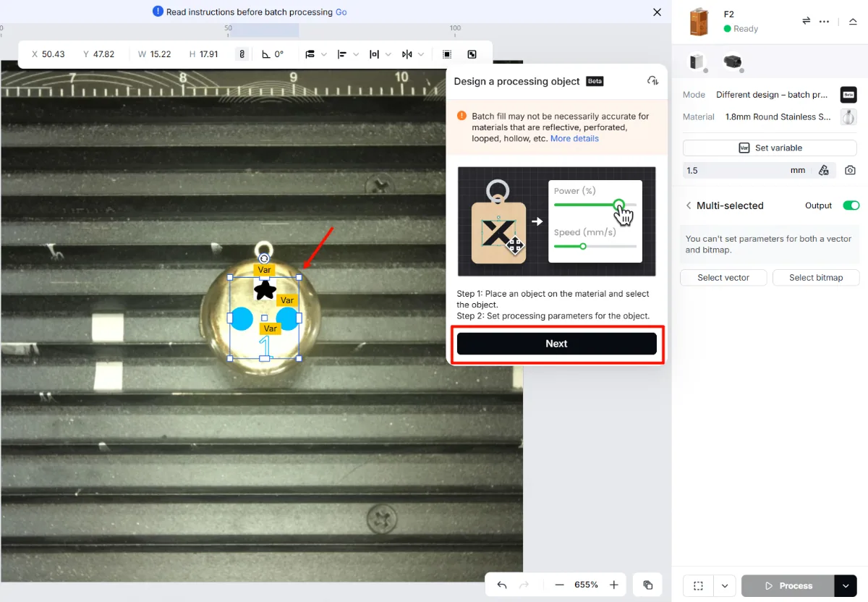The height and width of the screenshot is (602, 868).
Task: Select the outlined number 1 on canvas
Action: click(x=265, y=346)
